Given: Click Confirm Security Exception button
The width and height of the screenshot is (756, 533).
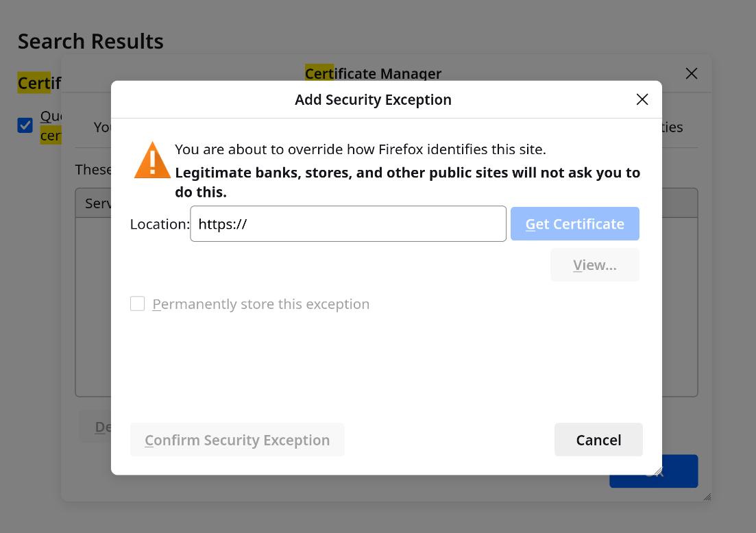Looking at the screenshot, I should tap(237, 440).
